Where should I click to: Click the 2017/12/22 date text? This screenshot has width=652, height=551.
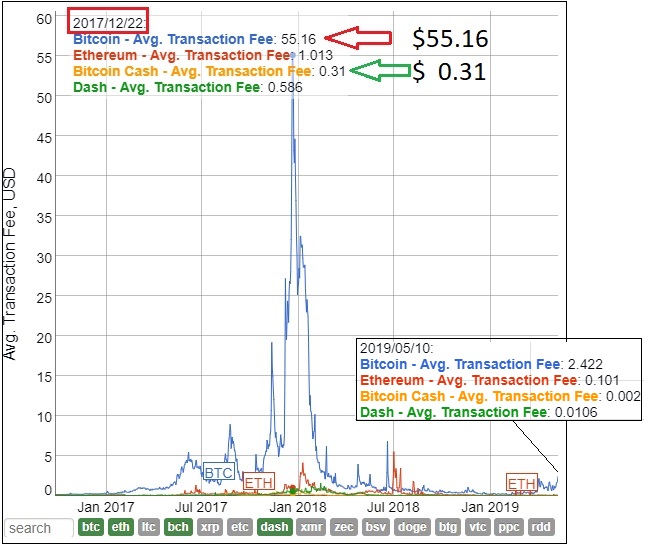[109, 23]
